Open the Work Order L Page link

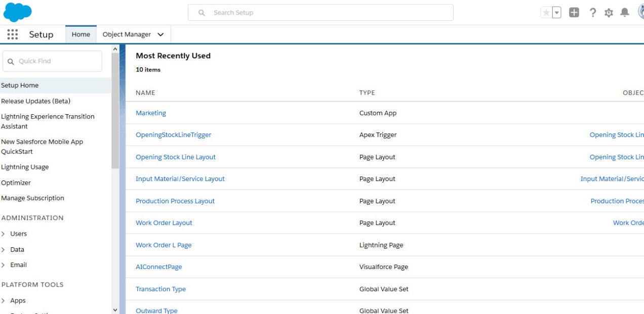click(164, 245)
